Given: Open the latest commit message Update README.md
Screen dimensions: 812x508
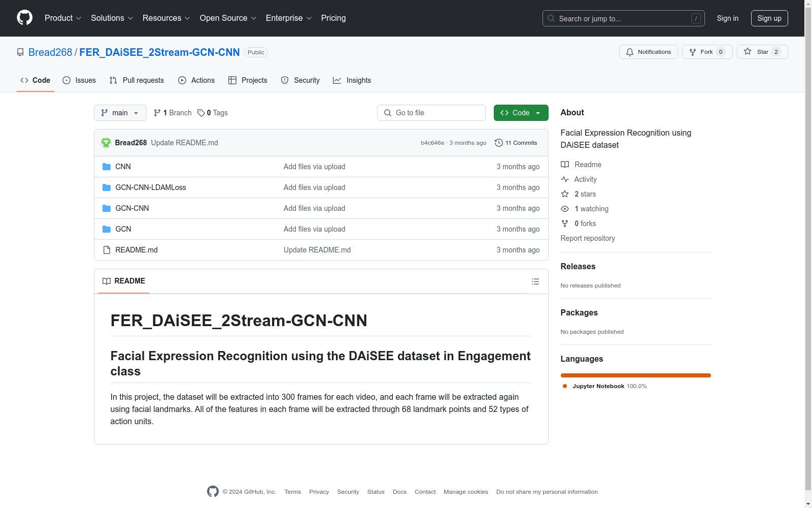Looking at the screenshot, I should click(185, 143).
